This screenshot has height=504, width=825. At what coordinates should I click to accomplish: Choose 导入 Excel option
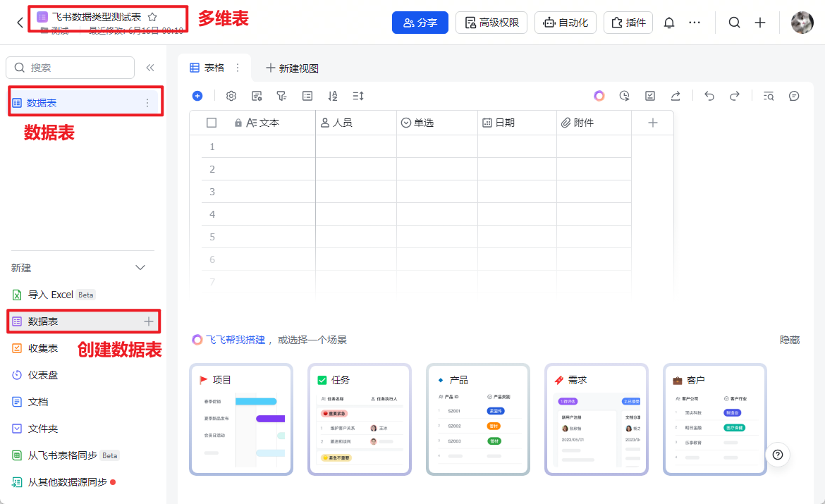(54, 295)
